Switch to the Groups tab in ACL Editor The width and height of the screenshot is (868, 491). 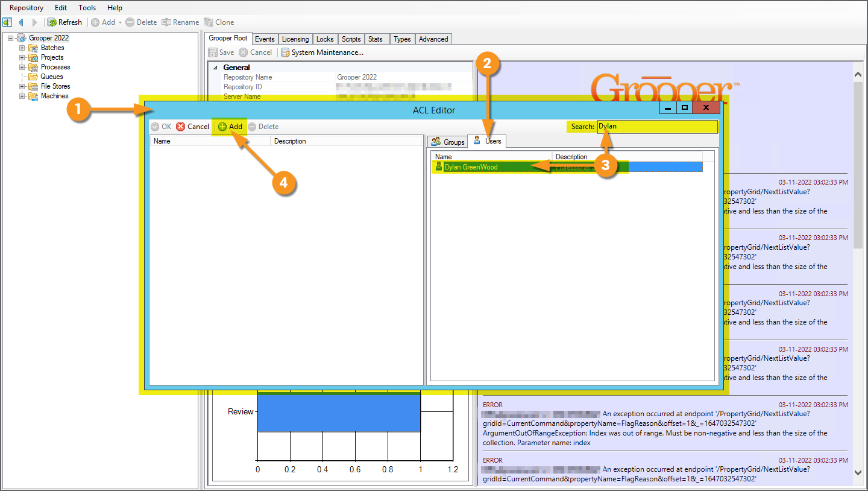[448, 142]
